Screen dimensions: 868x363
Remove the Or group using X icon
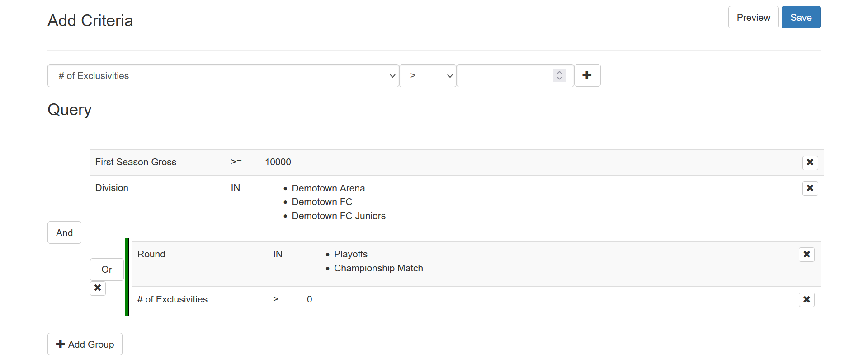(x=98, y=288)
